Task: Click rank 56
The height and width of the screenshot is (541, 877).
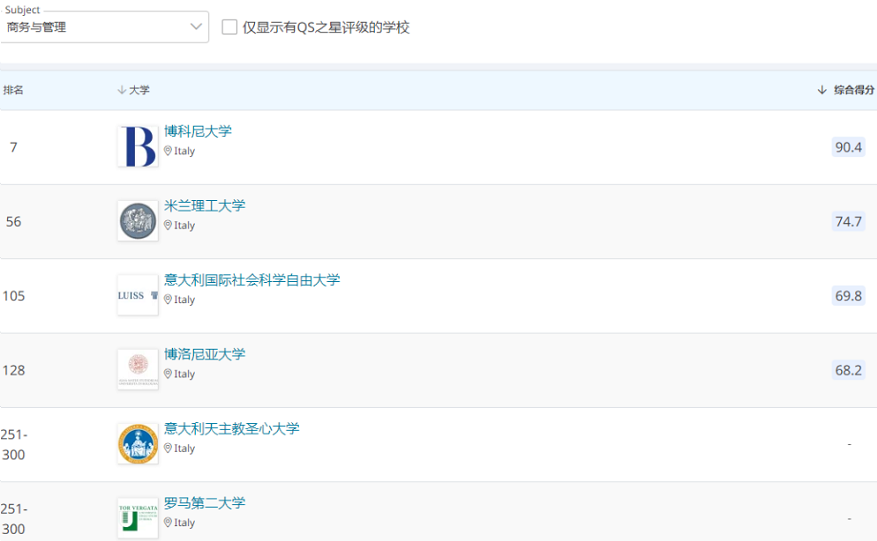Action: [x=13, y=222]
